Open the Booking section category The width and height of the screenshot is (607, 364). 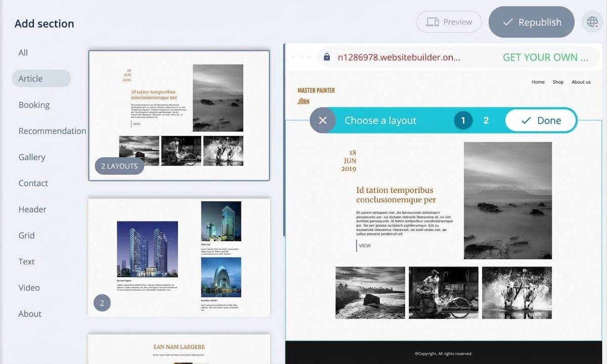coord(34,105)
